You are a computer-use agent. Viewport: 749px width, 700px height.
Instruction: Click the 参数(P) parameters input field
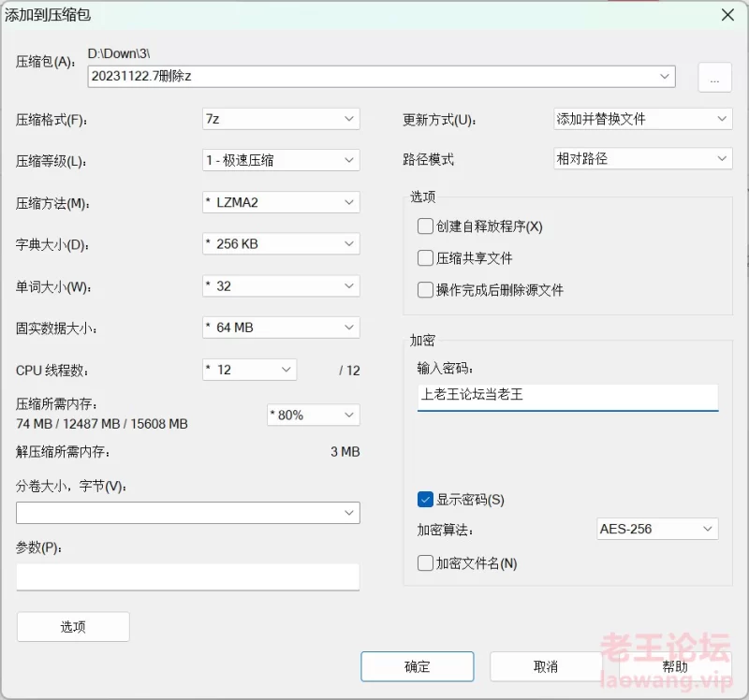[188, 576]
